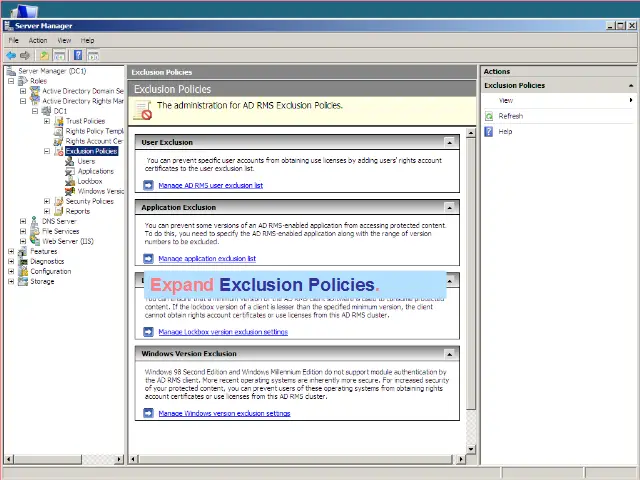Open the View menu in menu bar
Viewport: 640px width, 480px height.
pos(64,40)
